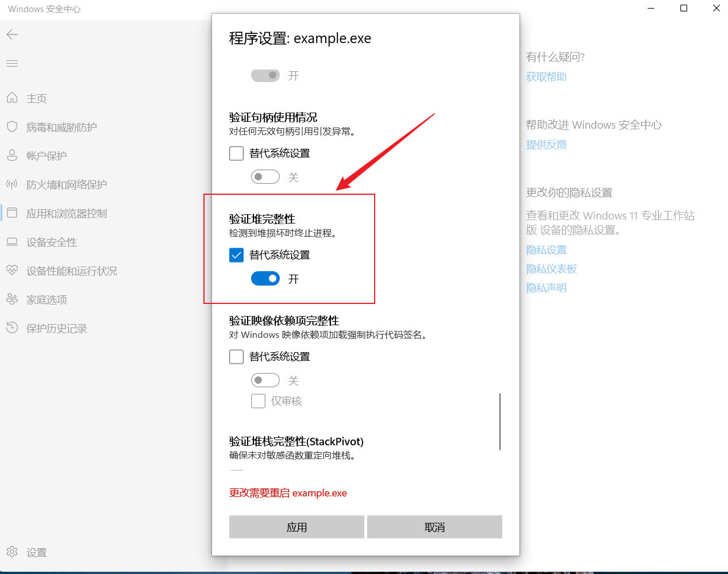
Task: Click the 更改你的隐私设置 heading
Action: [569, 192]
